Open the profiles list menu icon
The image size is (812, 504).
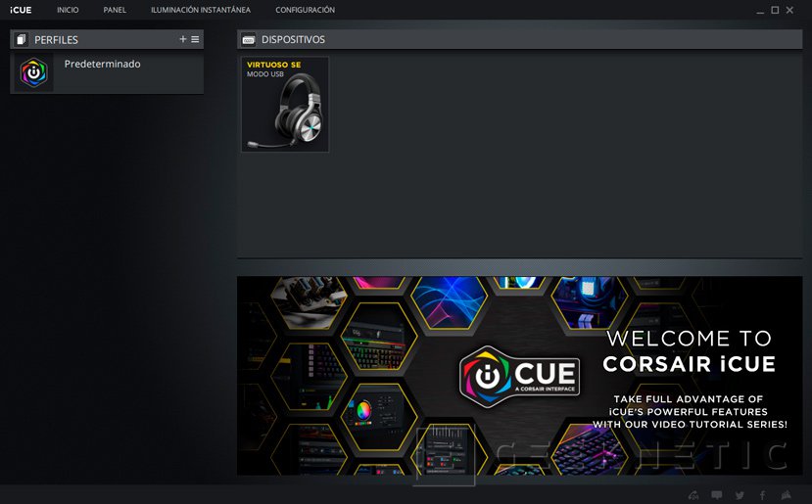195,39
